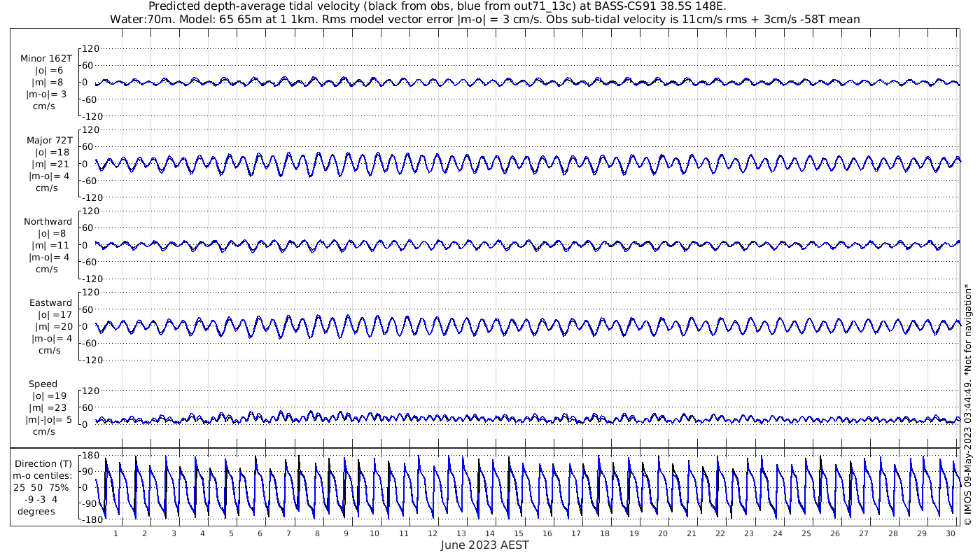Click the m-o centiles values text
Viewport: 980px width, 560px height.
tap(43, 499)
